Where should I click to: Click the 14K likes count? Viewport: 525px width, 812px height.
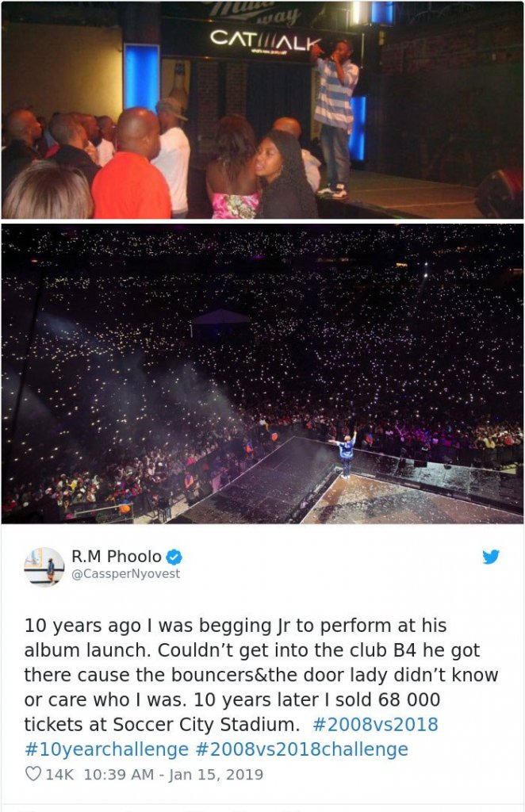[59, 774]
